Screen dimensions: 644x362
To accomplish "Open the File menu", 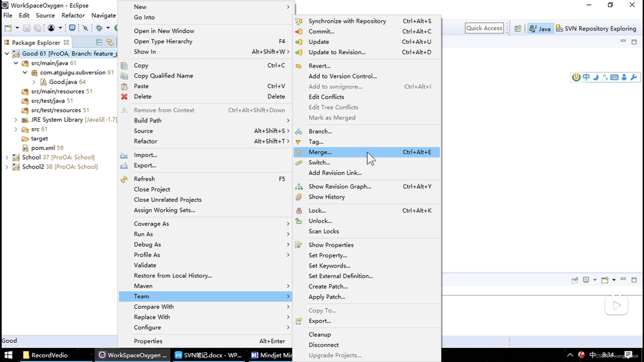I will (8, 15).
